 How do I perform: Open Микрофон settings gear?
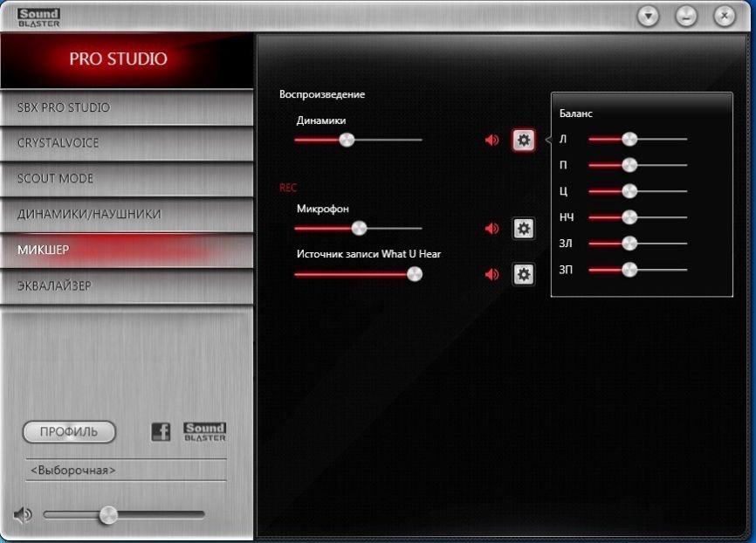coord(524,229)
